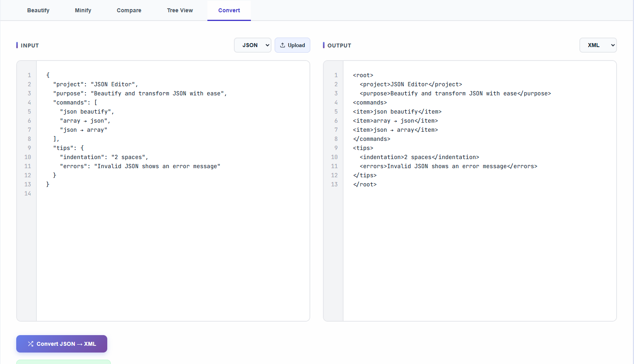The width and height of the screenshot is (634, 364).
Task: Click the <root> tag in the output panel
Action: pyautogui.click(x=363, y=75)
